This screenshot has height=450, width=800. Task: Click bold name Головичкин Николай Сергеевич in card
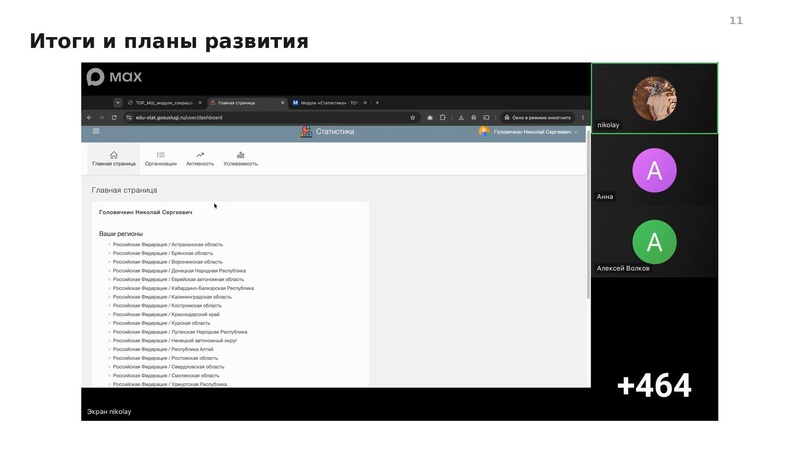[x=145, y=212]
